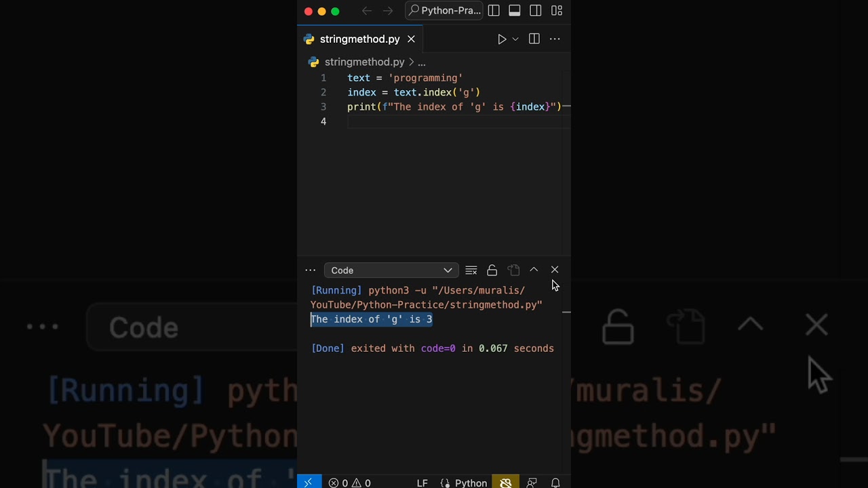Maximize window with green macOS button

[335, 11]
